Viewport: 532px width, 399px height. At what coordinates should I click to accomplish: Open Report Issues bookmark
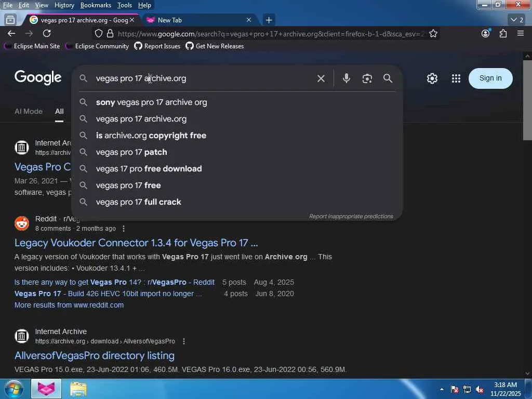157,46
